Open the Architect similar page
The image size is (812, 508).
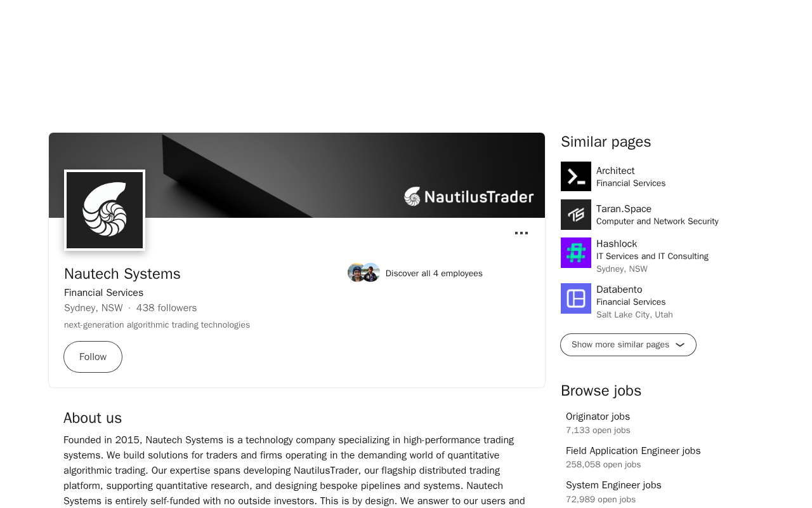[x=615, y=171]
